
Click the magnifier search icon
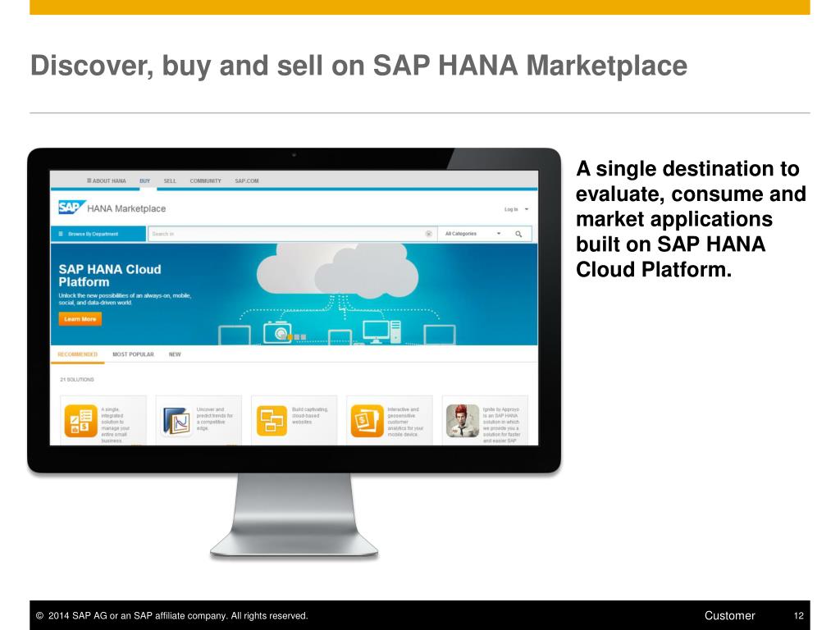[518, 234]
